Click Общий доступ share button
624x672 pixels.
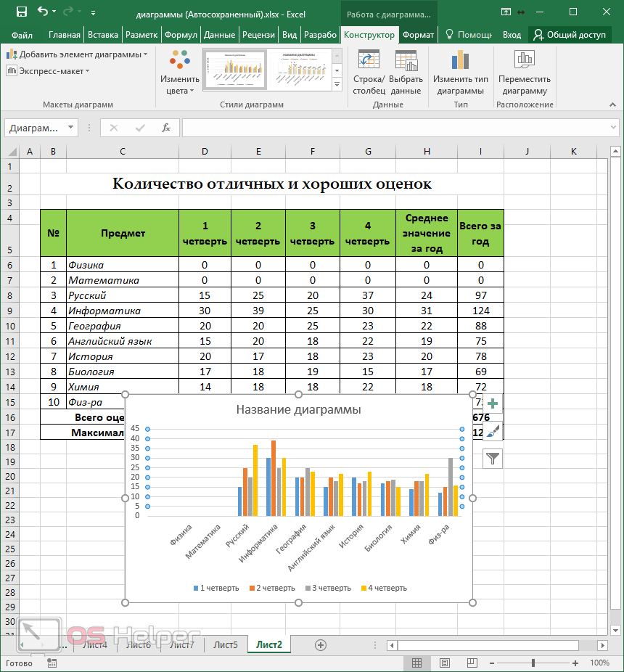570,34
